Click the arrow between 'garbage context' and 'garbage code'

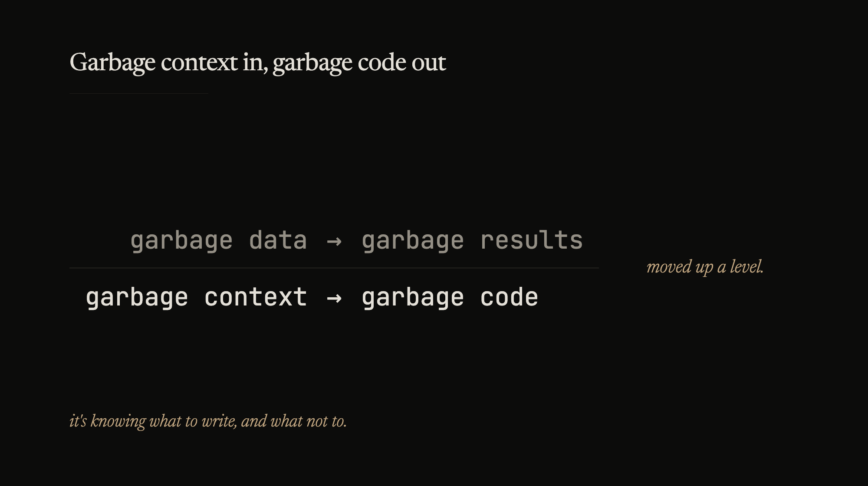(x=334, y=298)
